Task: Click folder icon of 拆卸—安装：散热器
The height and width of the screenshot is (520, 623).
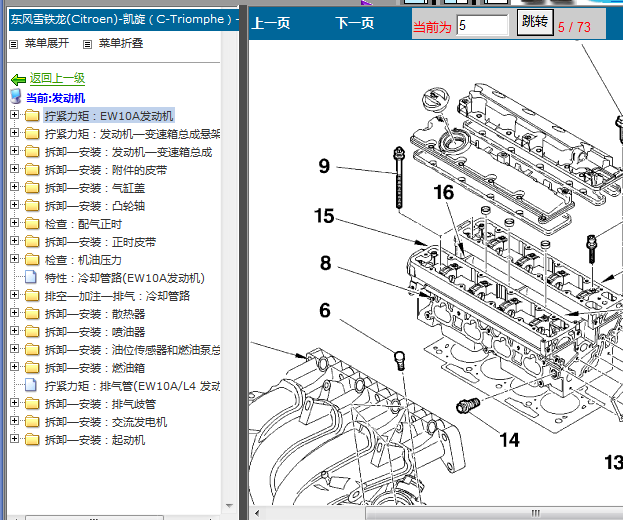Action: [32, 313]
